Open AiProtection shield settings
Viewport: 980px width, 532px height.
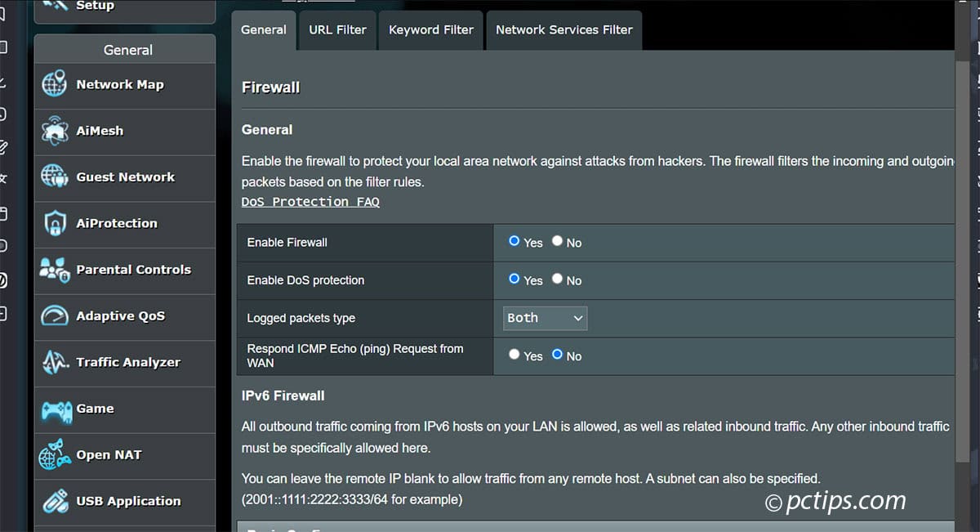click(56, 223)
